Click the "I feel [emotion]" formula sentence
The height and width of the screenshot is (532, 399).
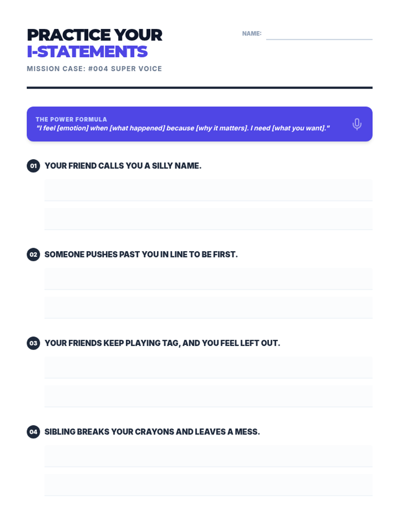click(183, 128)
